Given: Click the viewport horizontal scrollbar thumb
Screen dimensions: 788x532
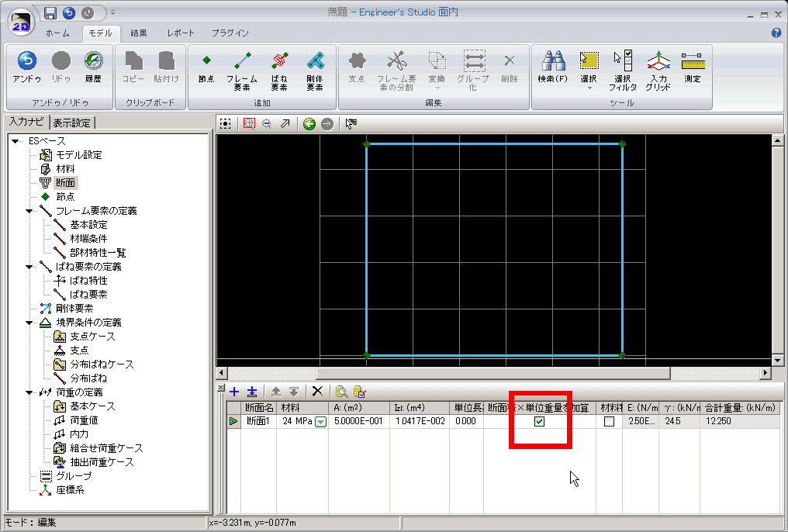Looking at the screenshot, I should click(492, 373).
